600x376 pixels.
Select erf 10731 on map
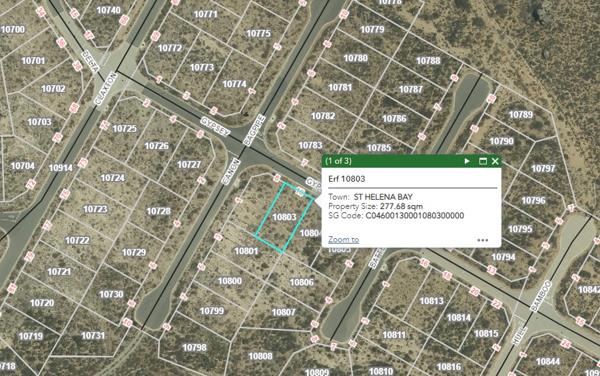(93, 335)
